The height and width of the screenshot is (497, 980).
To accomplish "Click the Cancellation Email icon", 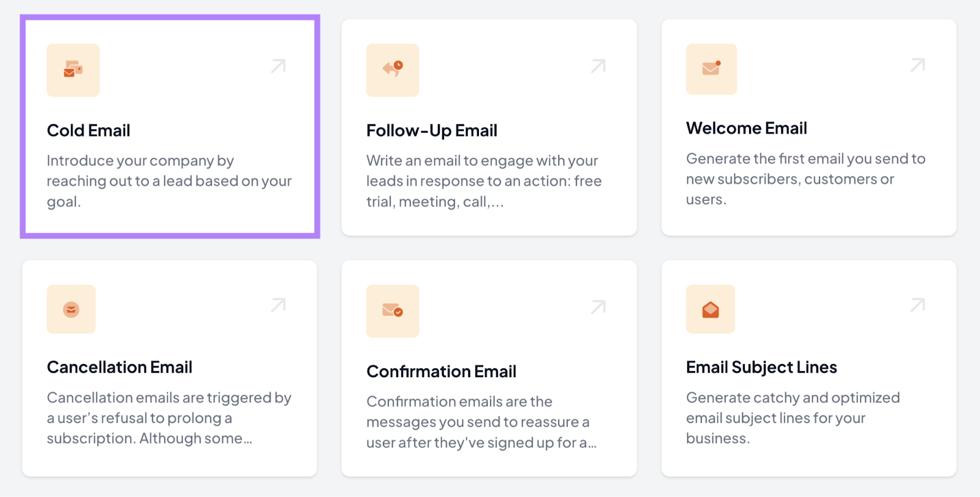I will point(71,309).
